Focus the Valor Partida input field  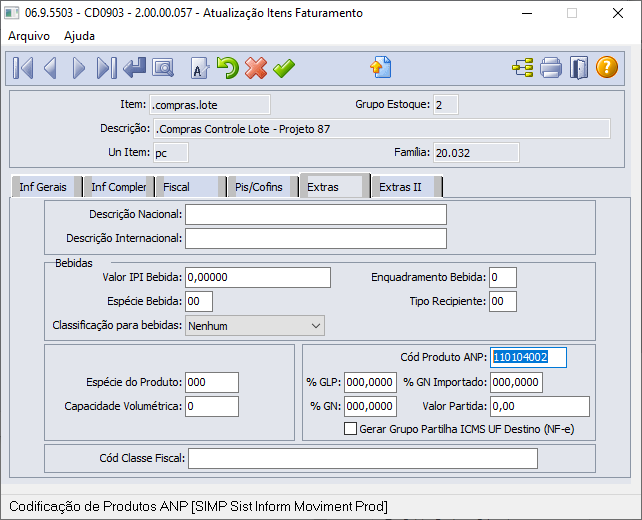tap(539, 406)
